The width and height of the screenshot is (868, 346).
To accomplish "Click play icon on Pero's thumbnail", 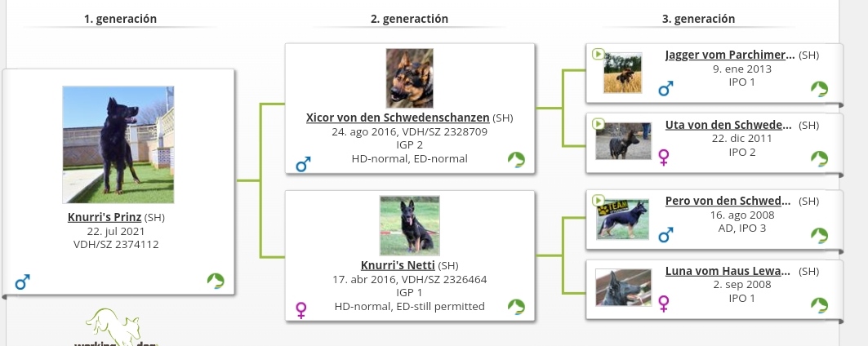I will coord(599,200).
